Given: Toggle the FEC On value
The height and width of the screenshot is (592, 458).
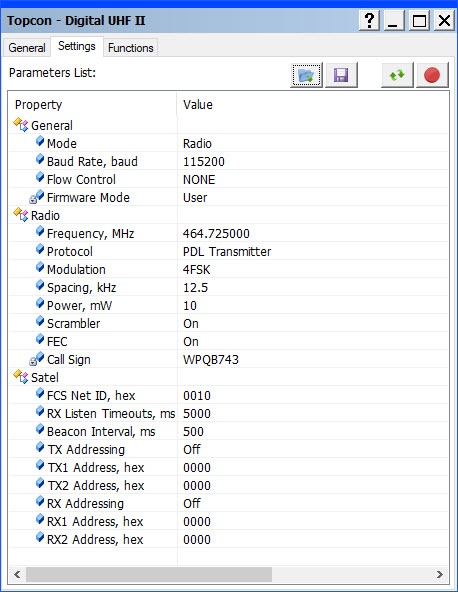Looking at the screenshot, I should click(x=191, y=342).
